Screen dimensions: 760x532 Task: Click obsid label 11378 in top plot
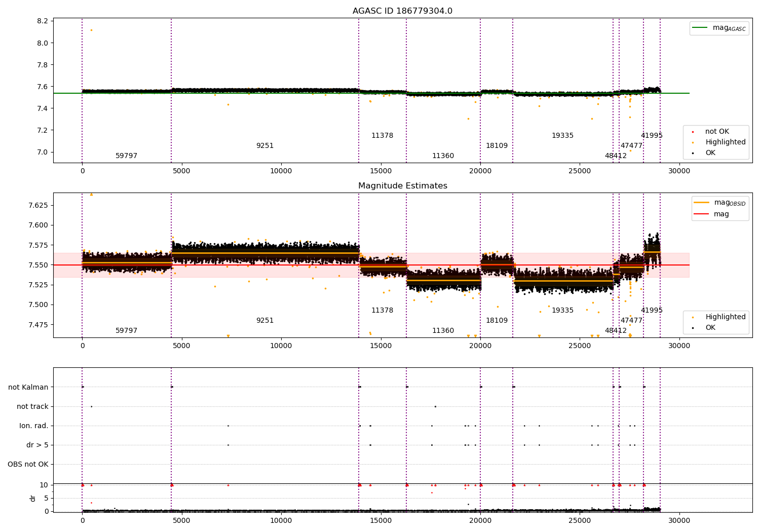click(x=382, y=136)
